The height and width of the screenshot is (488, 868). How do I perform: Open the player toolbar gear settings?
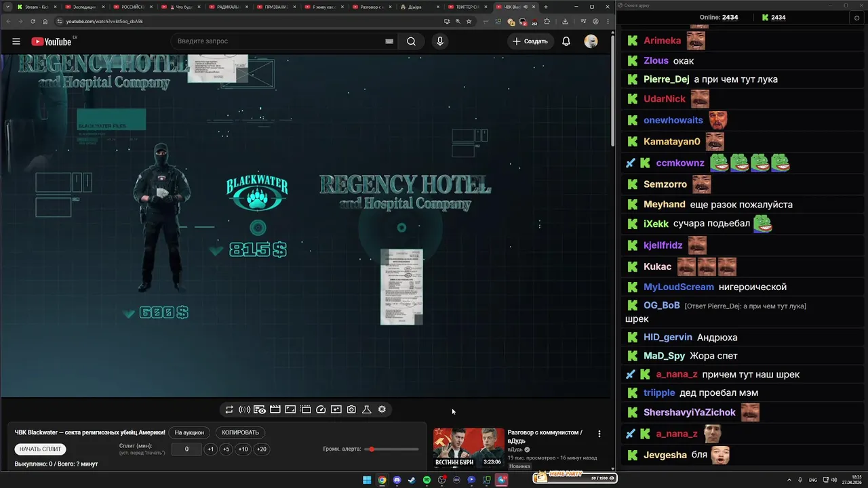382,409
